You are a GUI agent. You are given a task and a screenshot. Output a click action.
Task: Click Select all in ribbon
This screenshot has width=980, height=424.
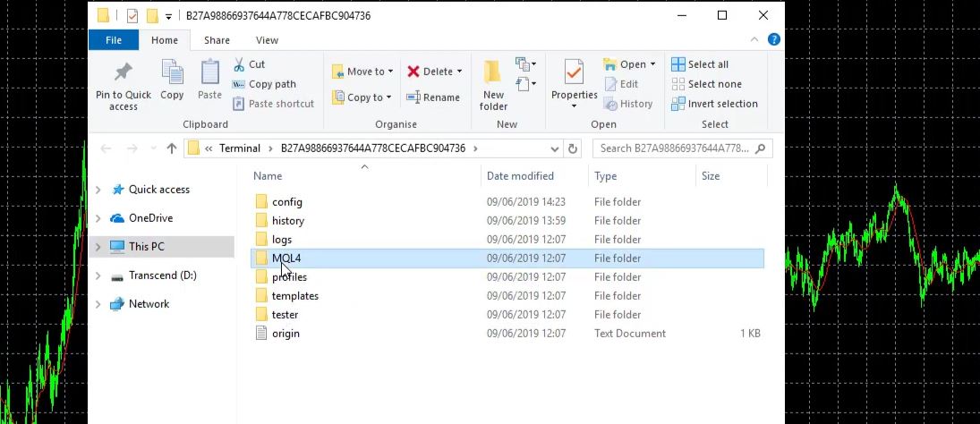coord(700,64)
